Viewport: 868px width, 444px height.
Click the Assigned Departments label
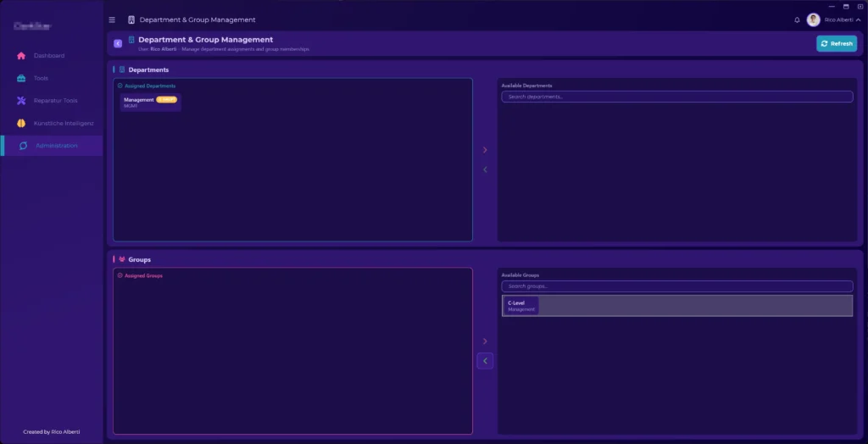pos(150,86)
